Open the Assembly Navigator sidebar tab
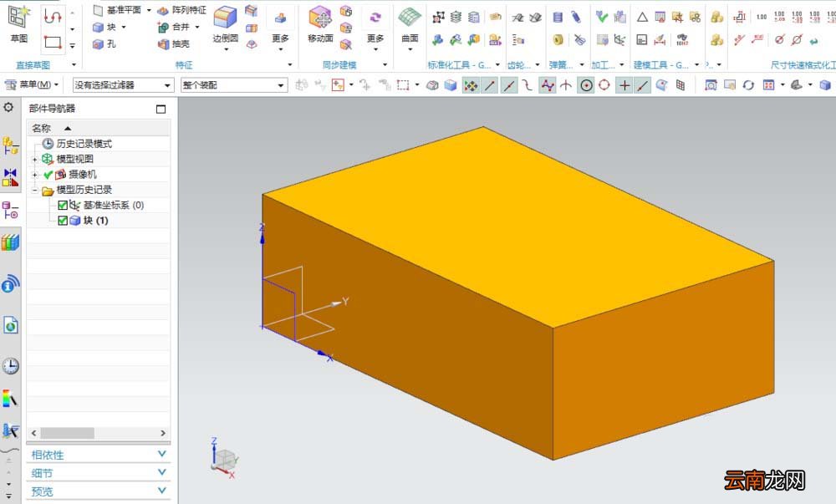Image resolution: width=836 pixels, height=504 pixels. point(11,145)
